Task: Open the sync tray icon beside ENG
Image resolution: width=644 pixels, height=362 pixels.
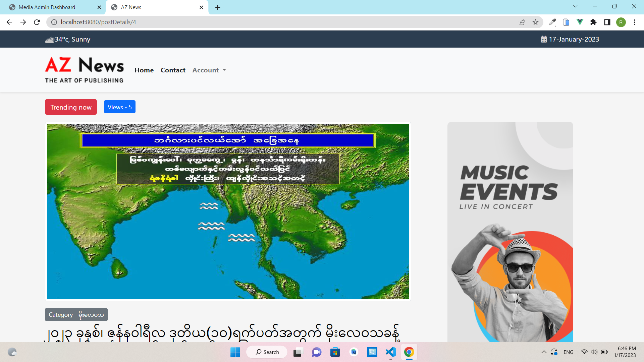Action: click(554, 352)
